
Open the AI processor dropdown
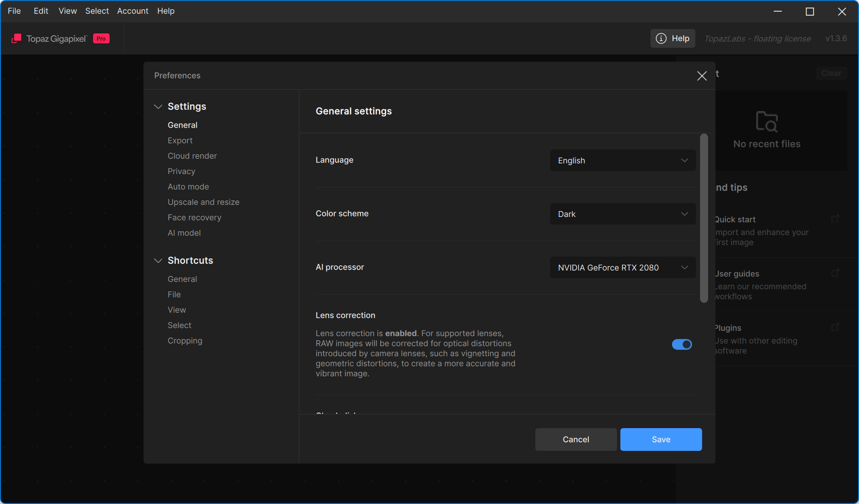(x=622, y=267)
